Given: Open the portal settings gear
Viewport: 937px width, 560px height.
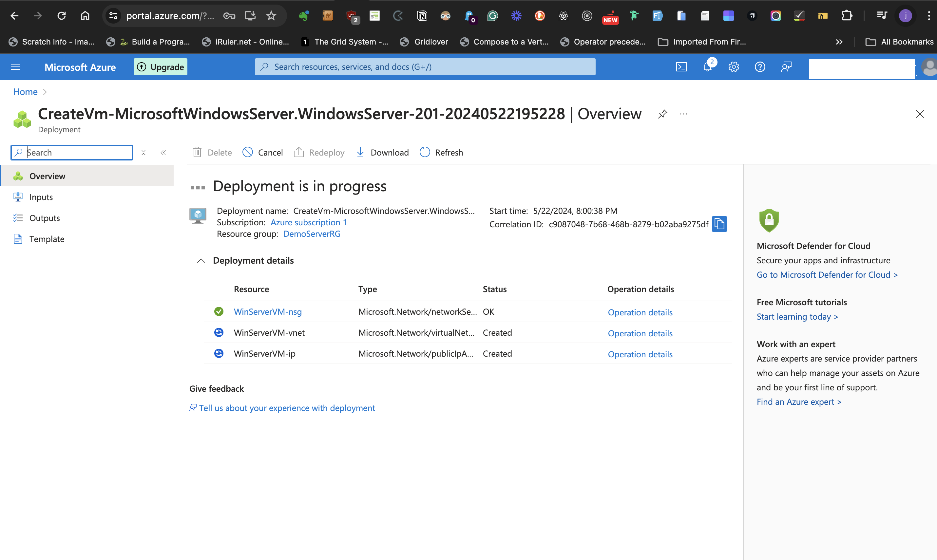Looking at the screenshot, I should (x=734, y=67).
